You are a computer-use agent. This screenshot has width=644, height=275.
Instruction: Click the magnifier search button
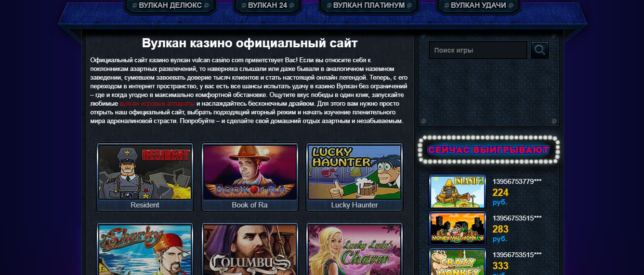coord(540,50)
